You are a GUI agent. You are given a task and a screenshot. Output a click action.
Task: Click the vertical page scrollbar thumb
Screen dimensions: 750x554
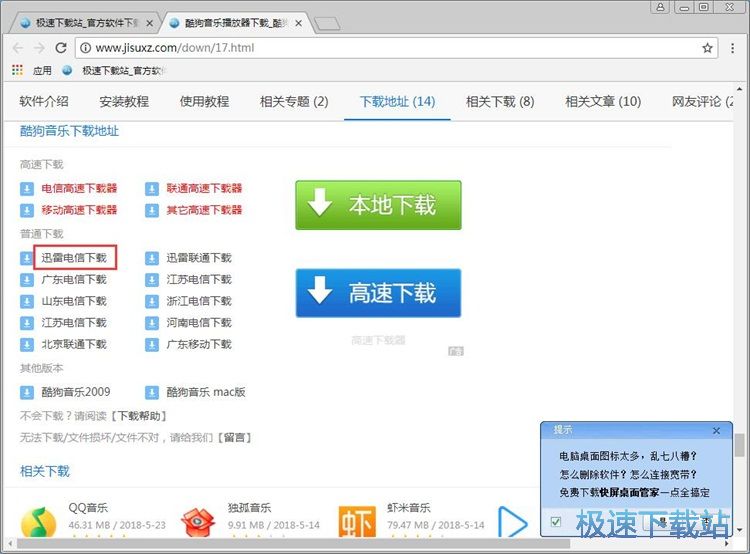coord(739,445)
